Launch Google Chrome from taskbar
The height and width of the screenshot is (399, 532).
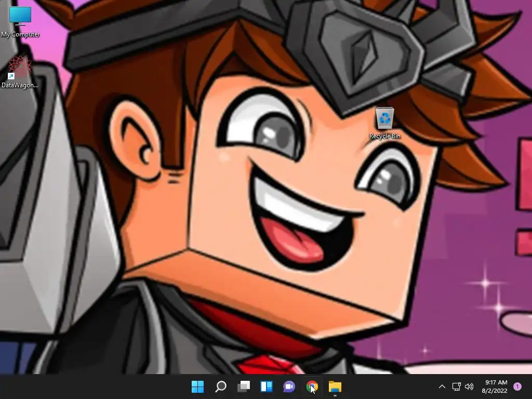point(312,387)
